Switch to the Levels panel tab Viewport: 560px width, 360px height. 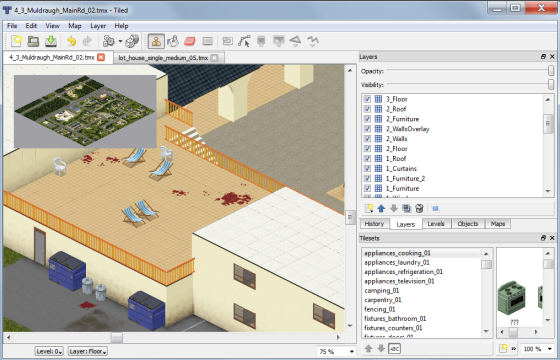436,224
